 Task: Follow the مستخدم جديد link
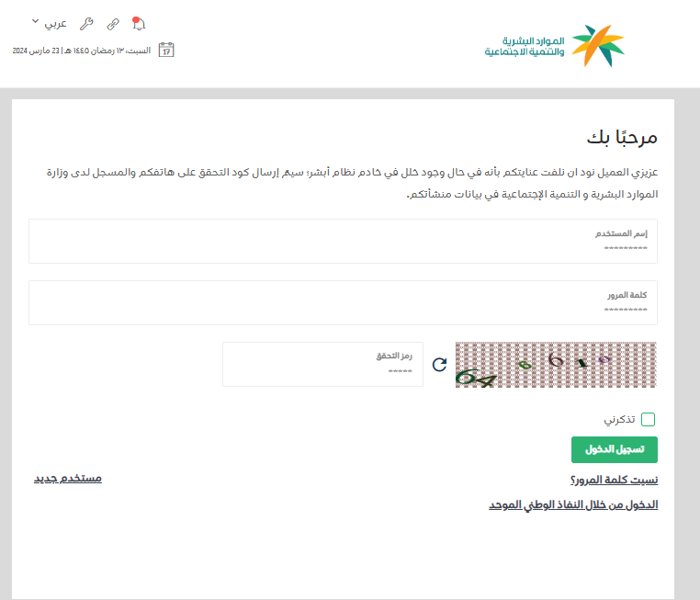coord(68,479)
